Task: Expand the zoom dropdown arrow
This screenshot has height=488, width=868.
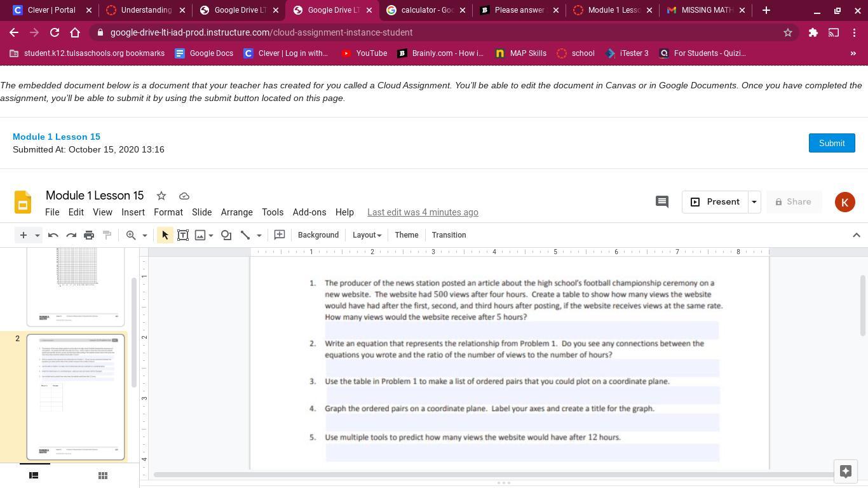Action: [x=144, y=235]
